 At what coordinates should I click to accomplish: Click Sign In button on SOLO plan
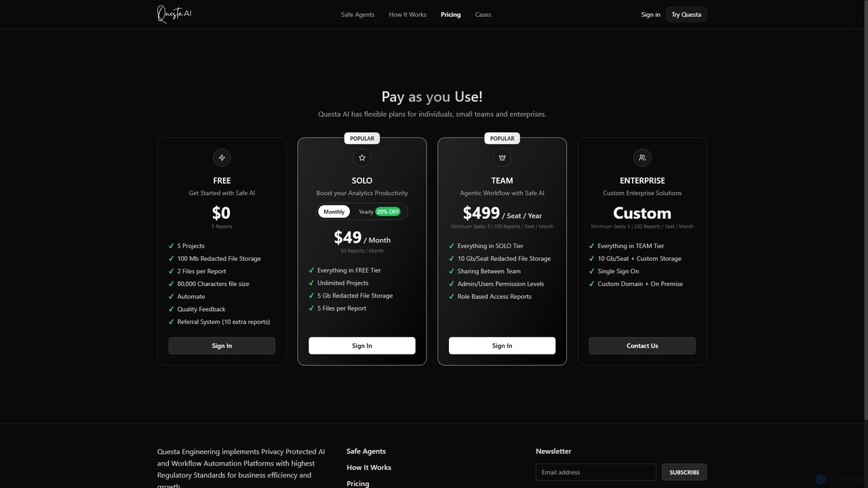[x=362, y=346]
